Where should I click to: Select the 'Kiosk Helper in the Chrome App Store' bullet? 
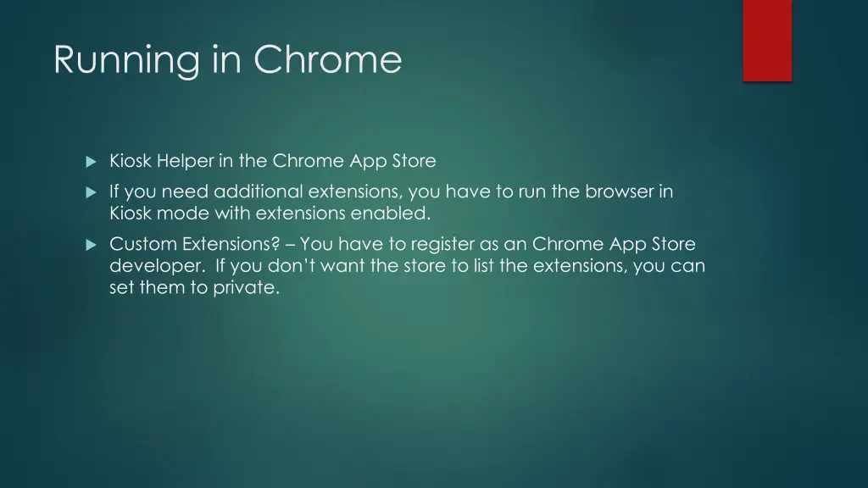point(272,161)
